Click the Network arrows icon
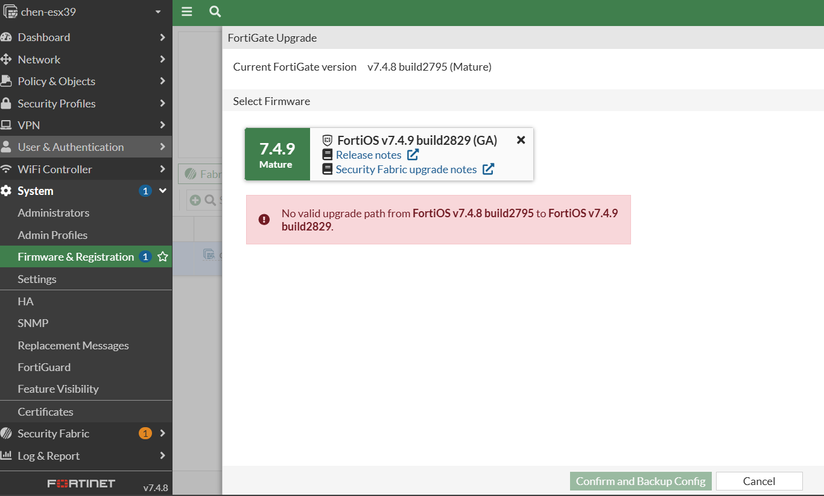Screen dimensions: 824x496 click(6, 59)
